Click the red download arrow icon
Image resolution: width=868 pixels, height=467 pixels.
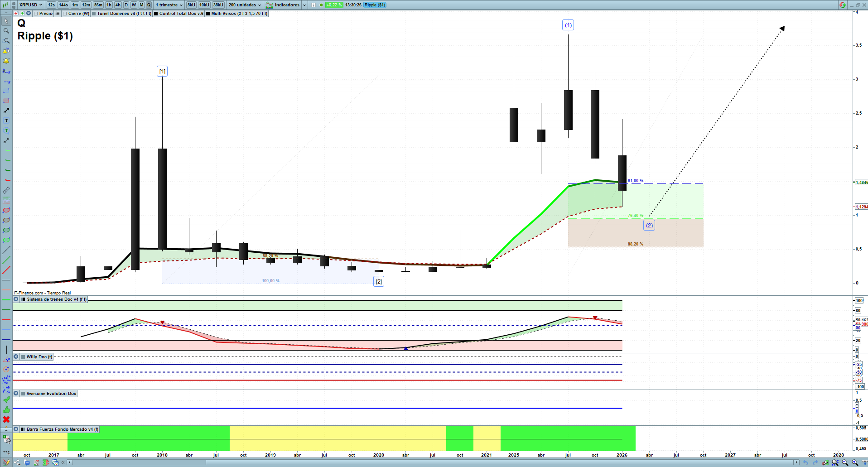click(x=16, y=14)
